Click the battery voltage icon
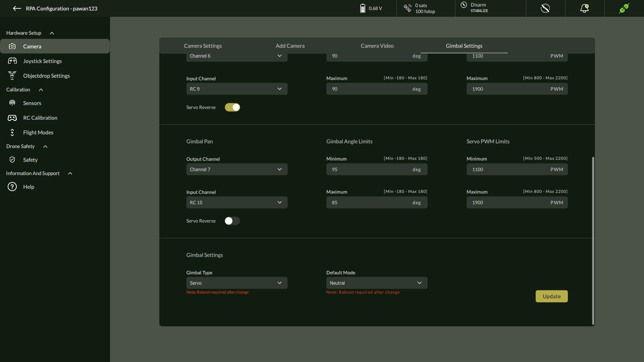Screen dimensions: 644x362 point(363,8)
